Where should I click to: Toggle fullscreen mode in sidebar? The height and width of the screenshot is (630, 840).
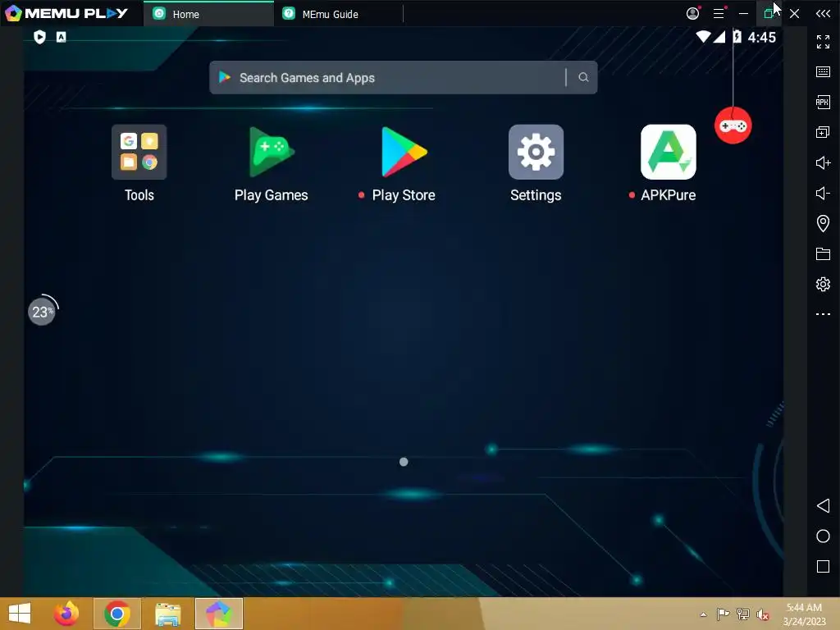[823, 41]
